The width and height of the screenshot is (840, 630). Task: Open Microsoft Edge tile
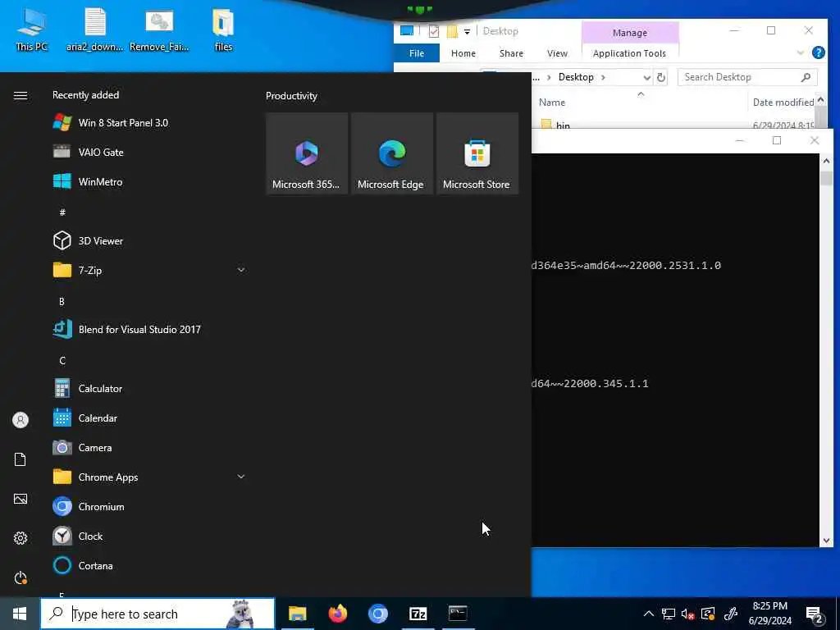(392, 153)
